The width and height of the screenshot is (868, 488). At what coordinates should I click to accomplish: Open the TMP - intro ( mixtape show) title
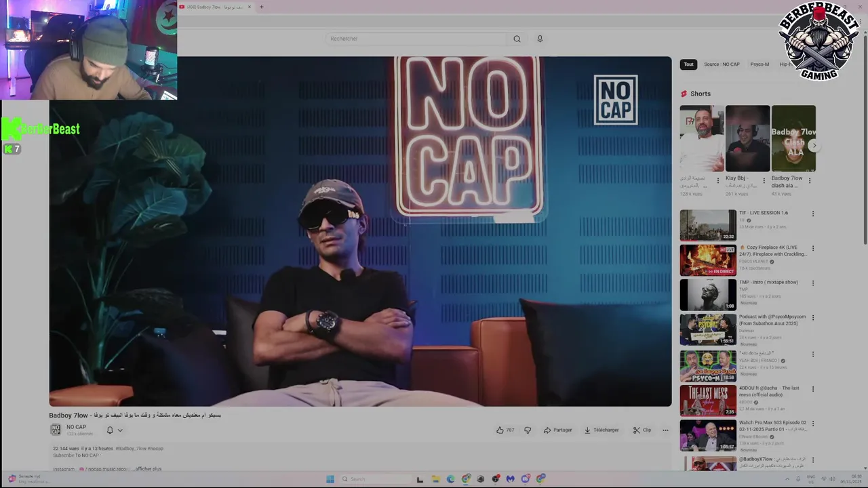768,282
